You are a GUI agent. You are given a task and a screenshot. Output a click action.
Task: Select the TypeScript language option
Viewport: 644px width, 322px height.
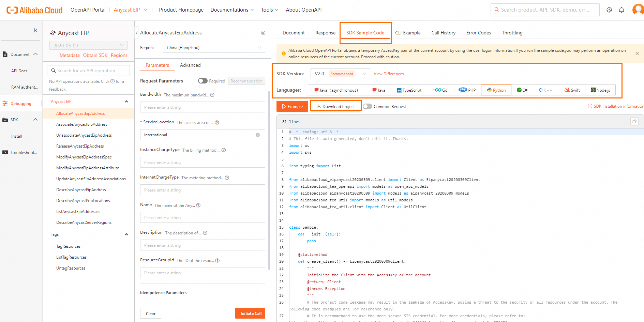click(x=409, y=90)
